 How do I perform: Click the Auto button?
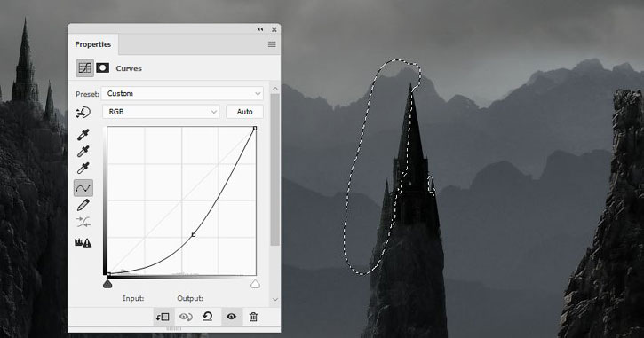tap(245, 112)
